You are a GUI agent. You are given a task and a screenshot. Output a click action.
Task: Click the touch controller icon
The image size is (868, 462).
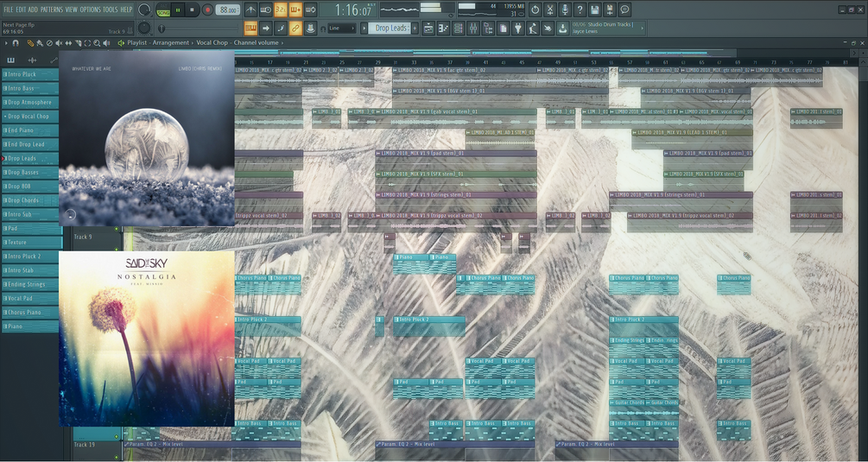[548, 28]
